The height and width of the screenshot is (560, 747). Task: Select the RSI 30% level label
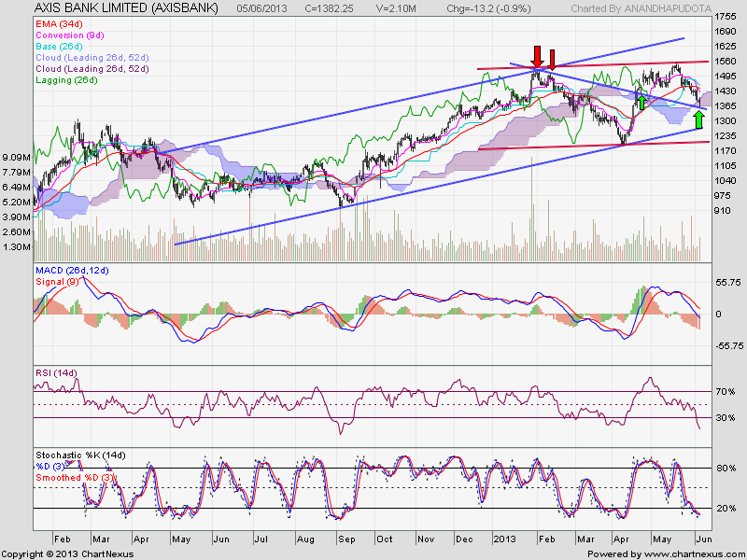[726, 417]
